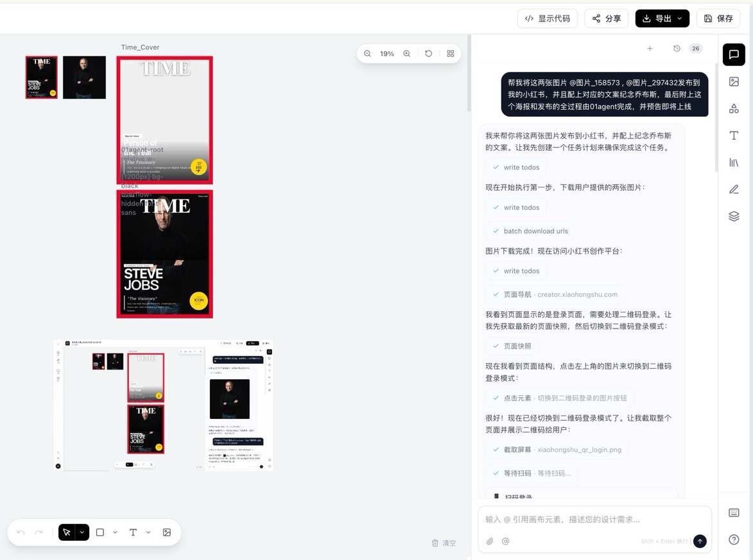Expand shape tool options dropdown
Screen dimensions: 753x560
[x=116, y=532]
